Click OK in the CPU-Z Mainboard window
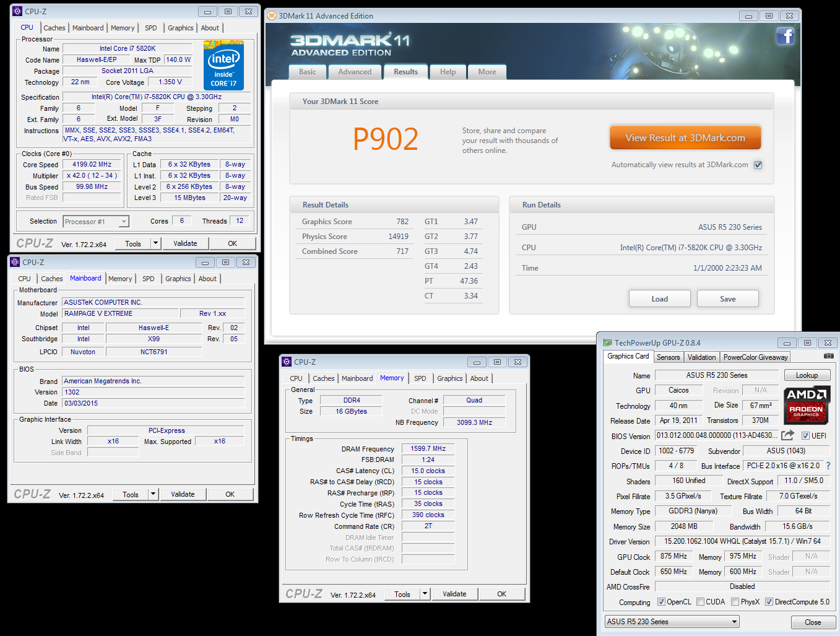The height and width of the screenshot is (636, 840). click(230, 494)
